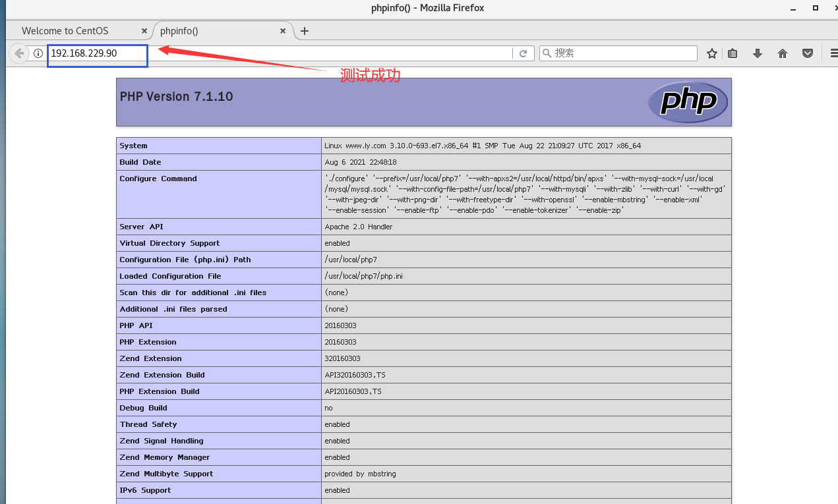Image resolution: width=838 pixels, height=504 pixels.
Task: Click the Linux www.ly.com system value
Action: (483, 146)
